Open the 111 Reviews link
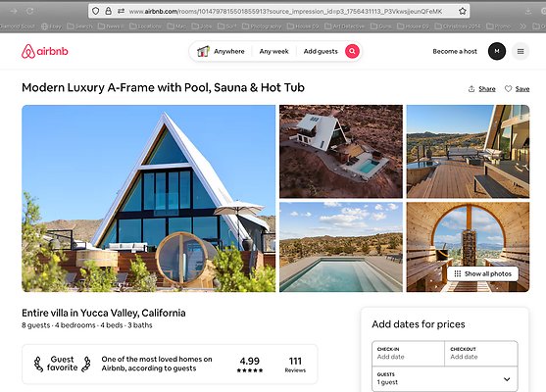The width and height of the screenshot is (546, 392). click(x=295, y=365)
